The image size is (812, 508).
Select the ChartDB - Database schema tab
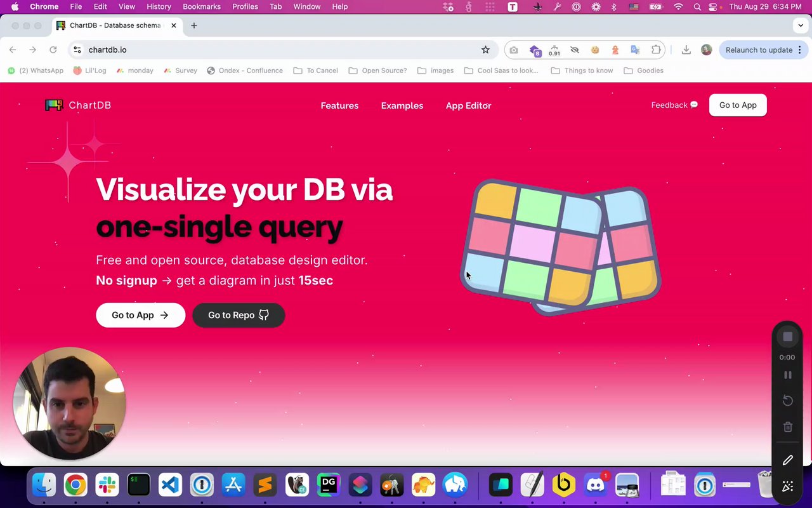[117, 25]
